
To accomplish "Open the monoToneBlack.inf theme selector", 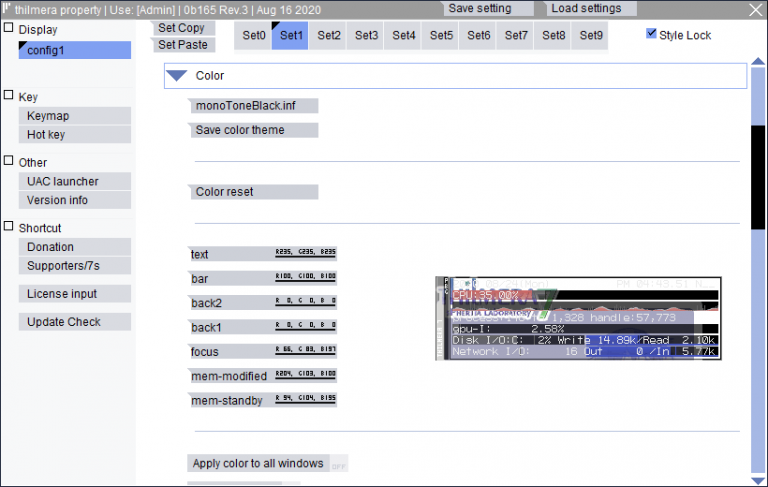I will coord(253,106).
